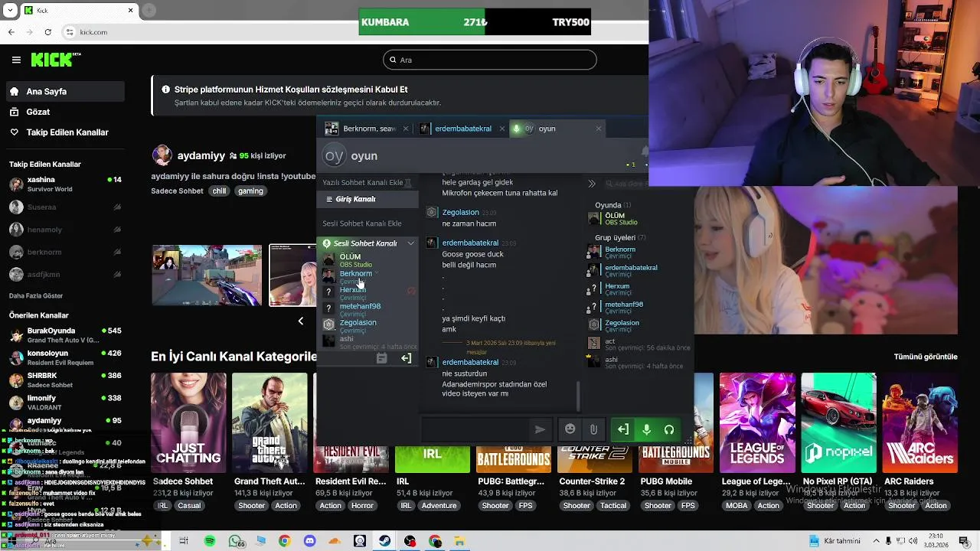Image resolution: width=980 pixels, height=551 pixels.
Task: Open Takip Edilen Kanallar in the sidebar
Action: click(66, 132)
